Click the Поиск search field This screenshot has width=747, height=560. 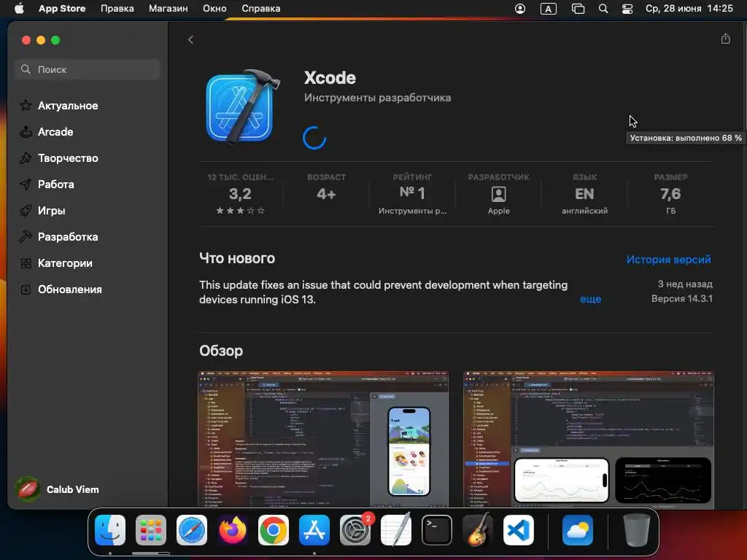point(88,69)
